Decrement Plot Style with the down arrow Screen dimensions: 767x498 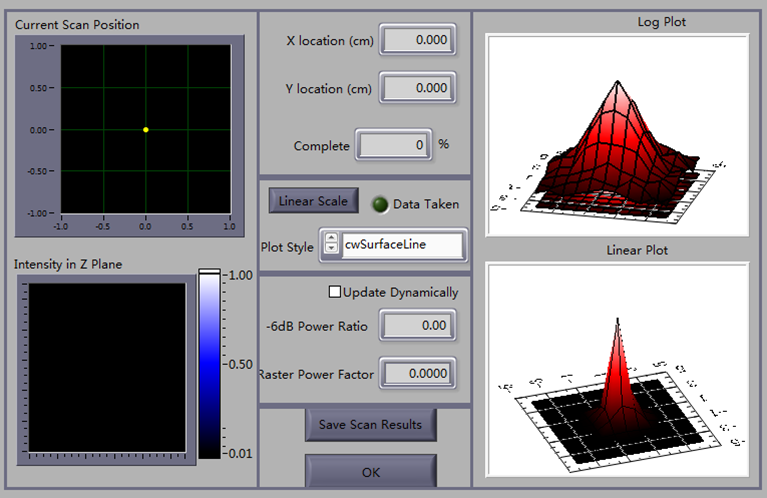click(331, 250)
